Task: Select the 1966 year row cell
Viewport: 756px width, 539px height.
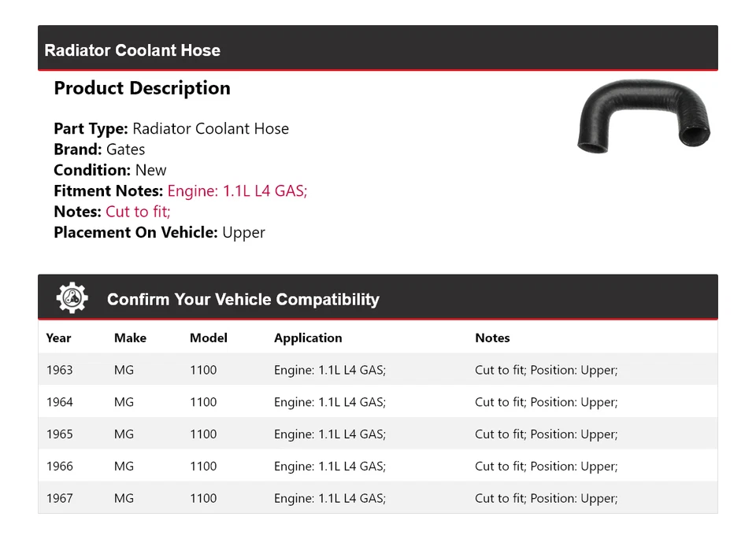Action: pos(59,466)
